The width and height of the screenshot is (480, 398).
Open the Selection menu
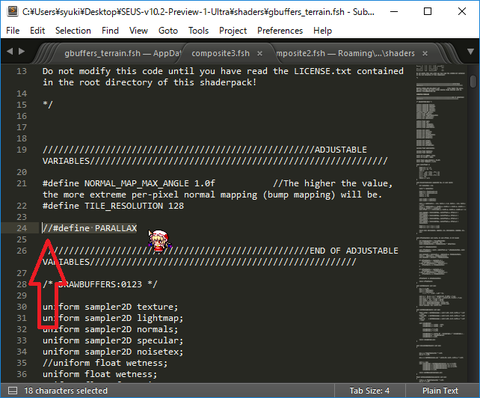73,31
